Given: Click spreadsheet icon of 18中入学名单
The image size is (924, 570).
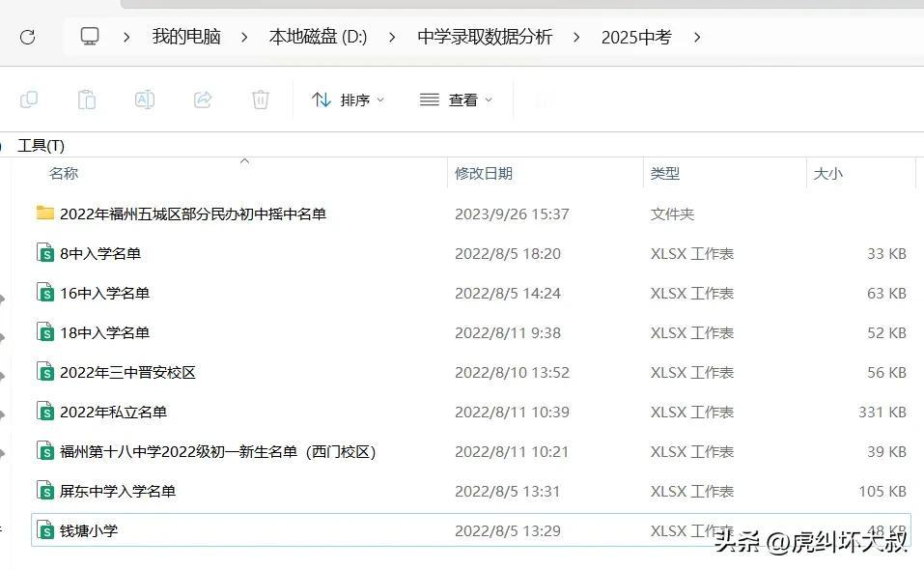Looking at the screenshot, I should pyautogui.click(x=45, y=331).
